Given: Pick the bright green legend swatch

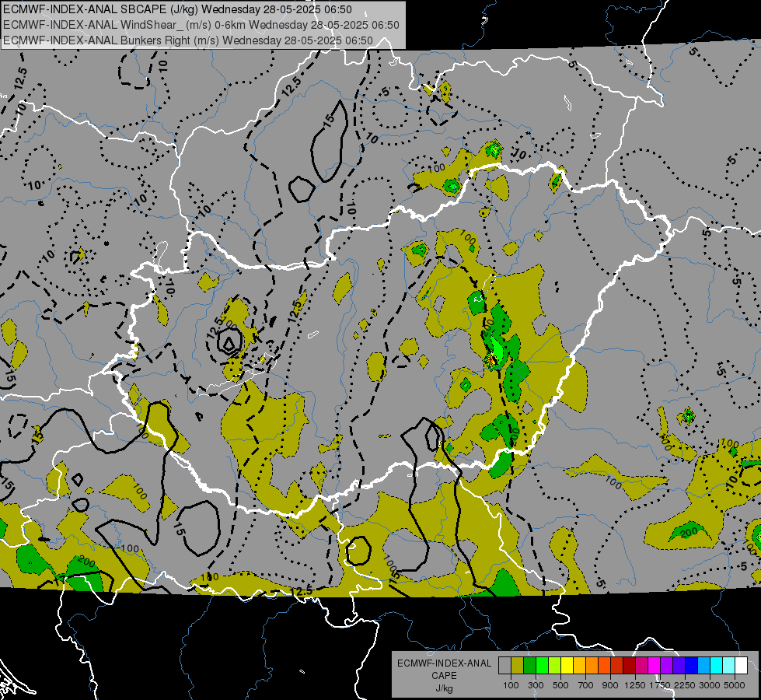Looking at the screenshot, I should (x=542, y=665).
